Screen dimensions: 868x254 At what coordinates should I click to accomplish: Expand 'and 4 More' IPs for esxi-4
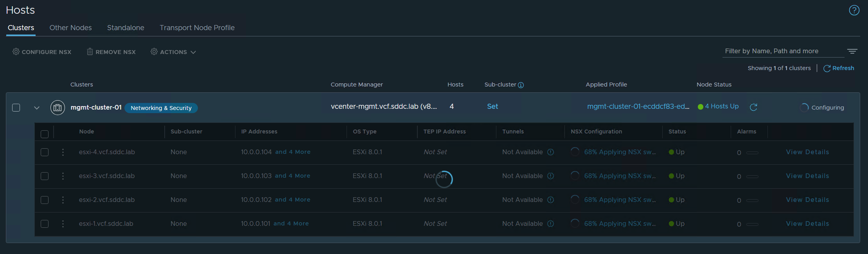(293, 152)
